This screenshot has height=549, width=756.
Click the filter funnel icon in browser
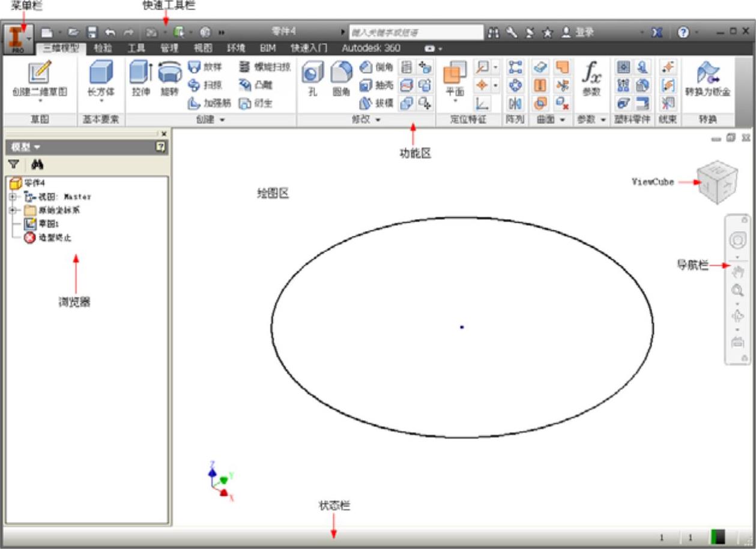(13, 164)
